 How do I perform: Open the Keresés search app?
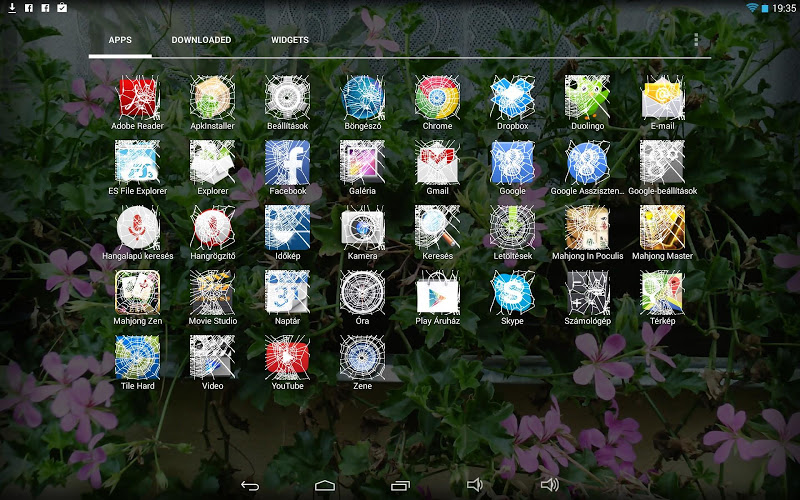[437, 228]
